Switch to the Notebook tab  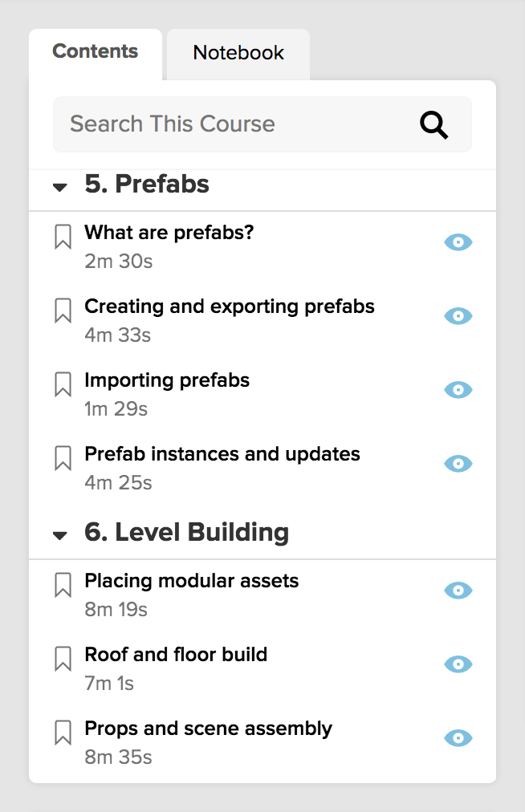click(238, 54)
